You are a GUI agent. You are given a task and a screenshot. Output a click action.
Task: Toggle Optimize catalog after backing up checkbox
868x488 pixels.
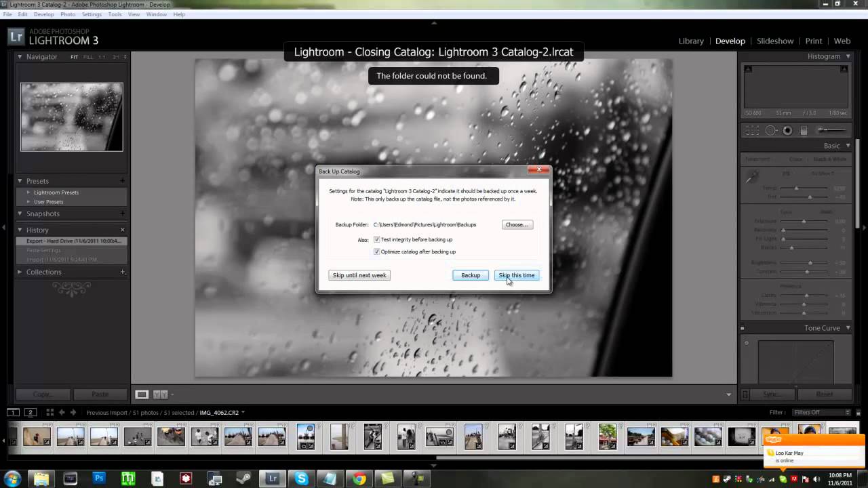click(x=376, y=251)
